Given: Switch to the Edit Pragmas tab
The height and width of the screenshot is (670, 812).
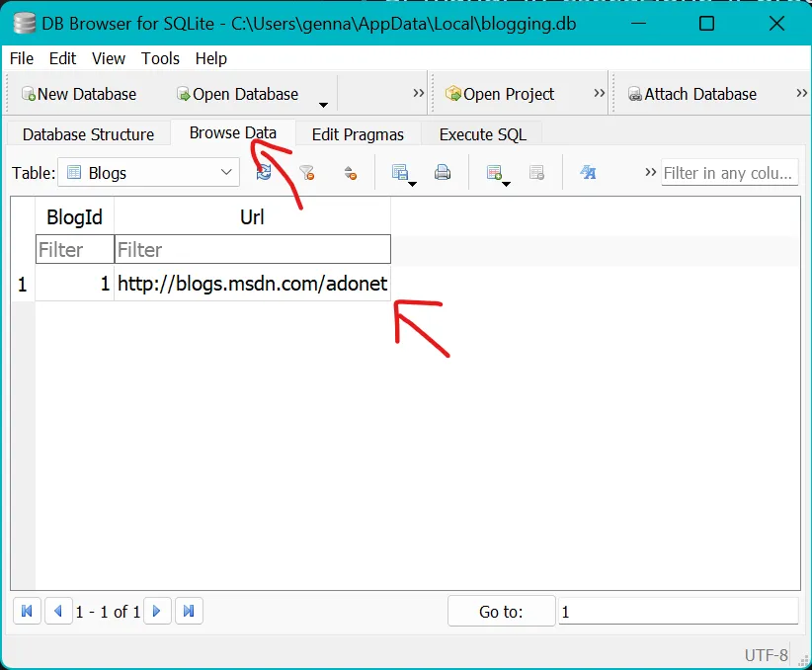Looking at the screenshot, I should [358, 134].
